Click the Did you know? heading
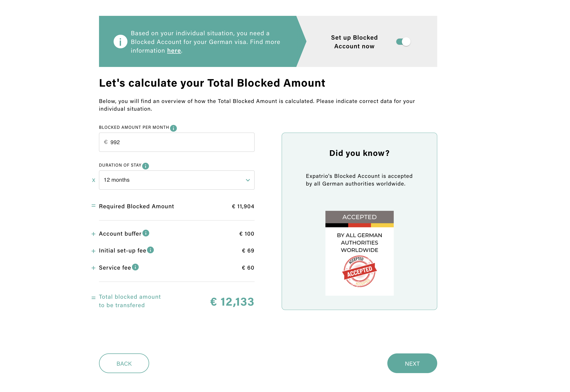Viewport: 570px width, 392px height. 359,153
